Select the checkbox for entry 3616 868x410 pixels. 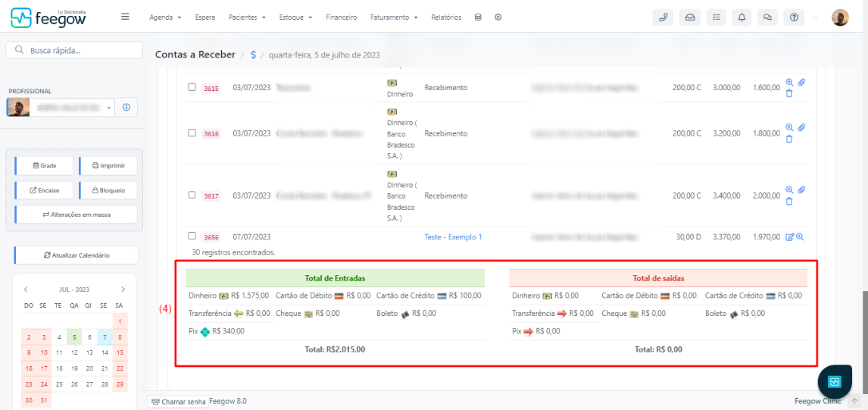[192, 133]
